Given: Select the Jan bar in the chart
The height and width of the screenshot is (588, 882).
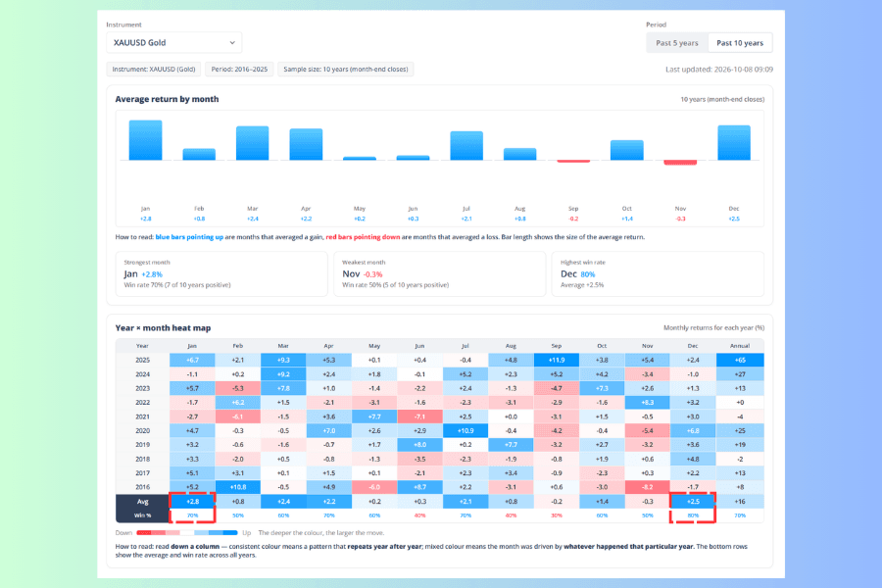Looking at the screenshot, I should (x=145, y=140).
